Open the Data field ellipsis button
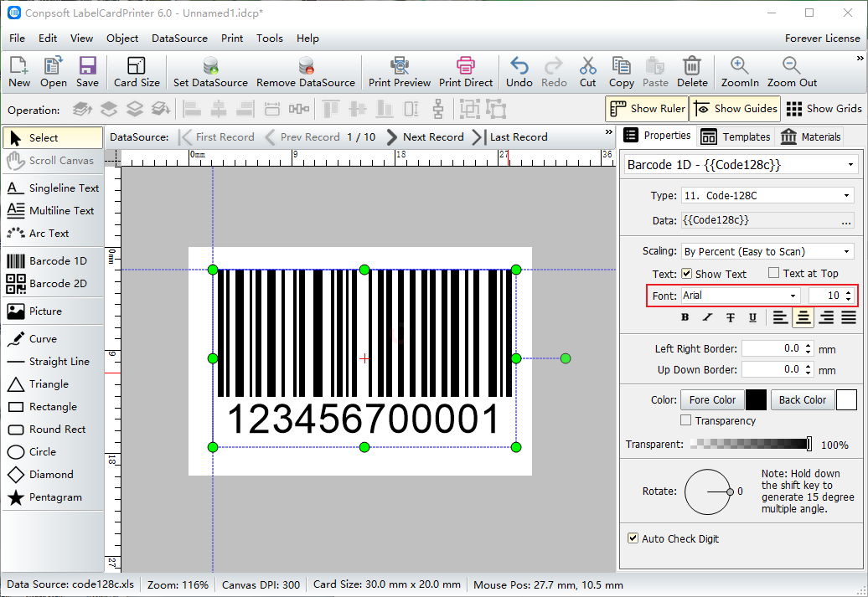Image resolution: width=868 pixels, height=597 pixels. [x=846, y=221]
